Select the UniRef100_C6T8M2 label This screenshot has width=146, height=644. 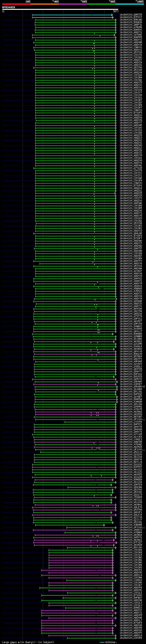pos(131,35)
